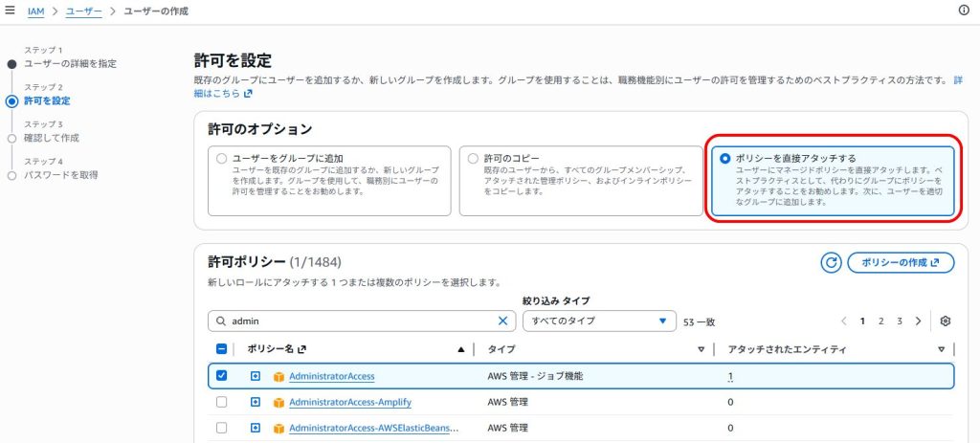Open the hamburger navigation menu

(x=10, y=11)
